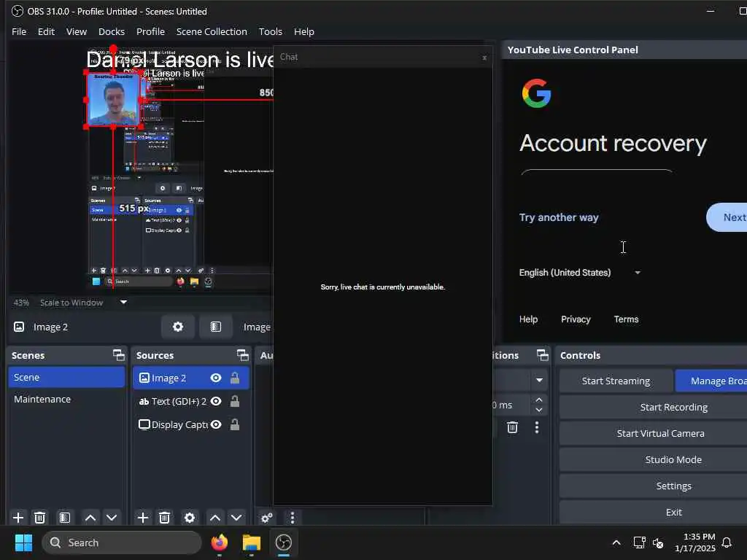Click Next on Account recovery page
747x560 pixels.
point(727,217)
